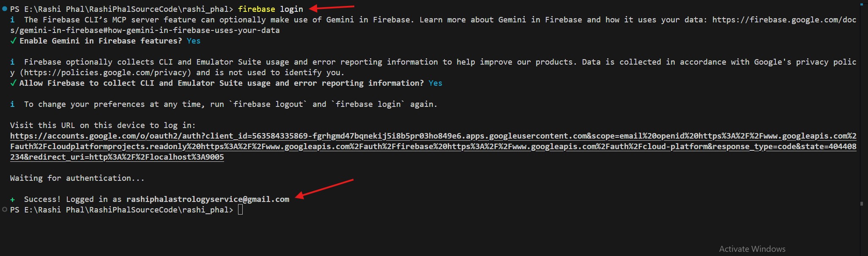Click the 'Waiting for authentication...' line
The image size is (868, 256).
(x=77, y=178)
